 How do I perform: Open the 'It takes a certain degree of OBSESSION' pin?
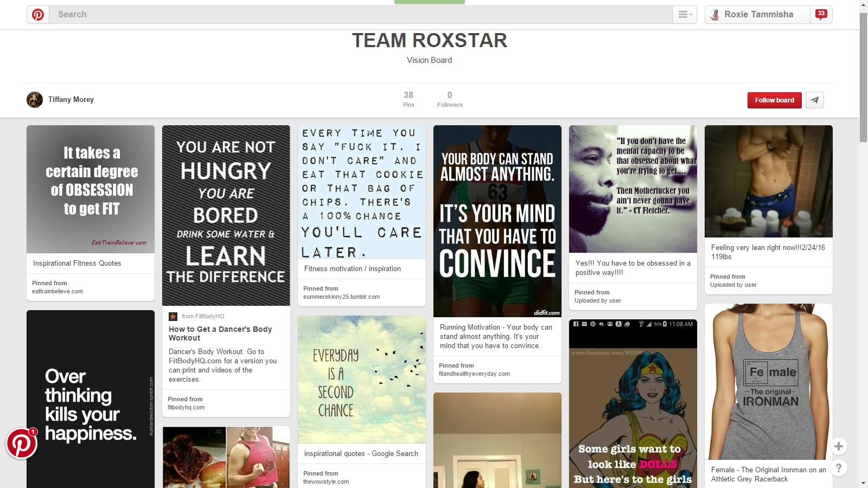pos(91,189)
